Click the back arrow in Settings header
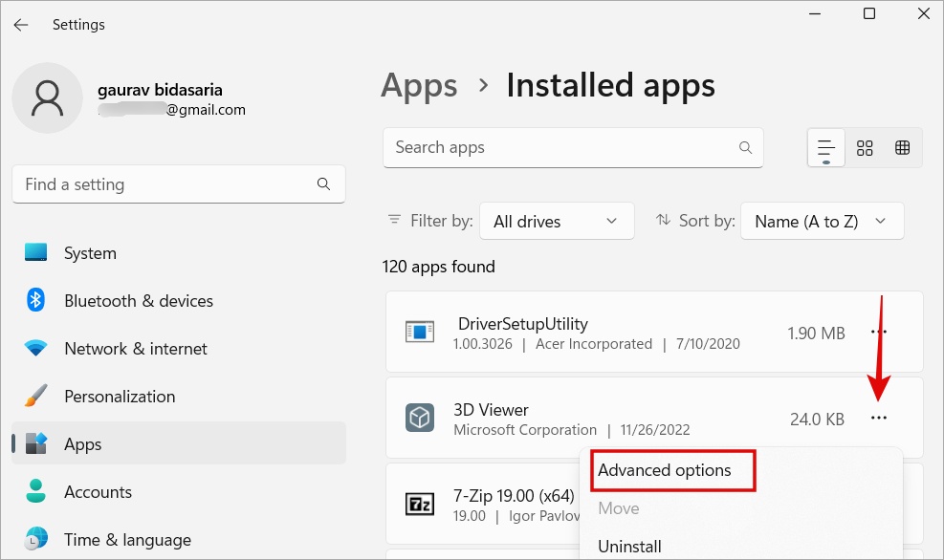This screenshot has width=944, height=560. click(x=21, y=25)
